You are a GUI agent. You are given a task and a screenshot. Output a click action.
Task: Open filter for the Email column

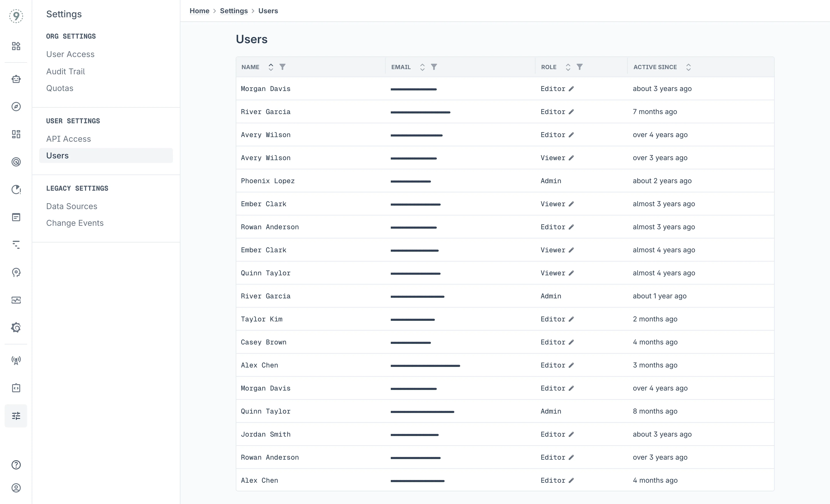[434, 67]
